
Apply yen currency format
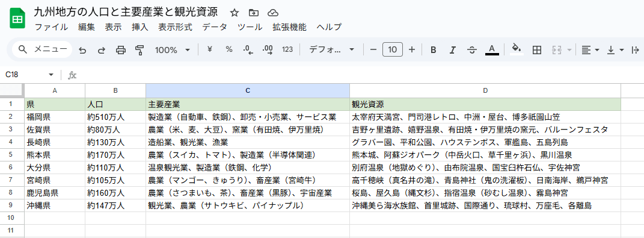pyautogui.click(x=210, y=49)
